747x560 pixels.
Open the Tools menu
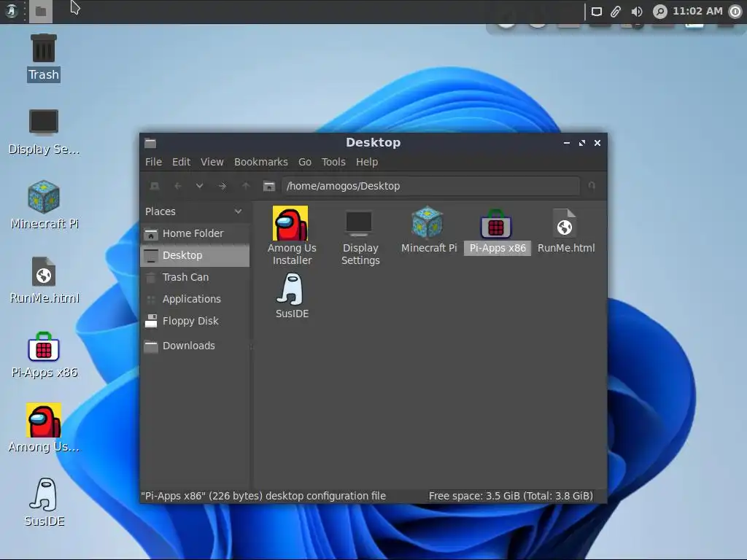[333, 162]
